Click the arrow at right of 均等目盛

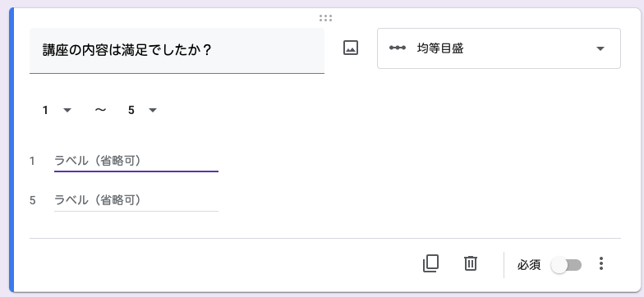600,49
